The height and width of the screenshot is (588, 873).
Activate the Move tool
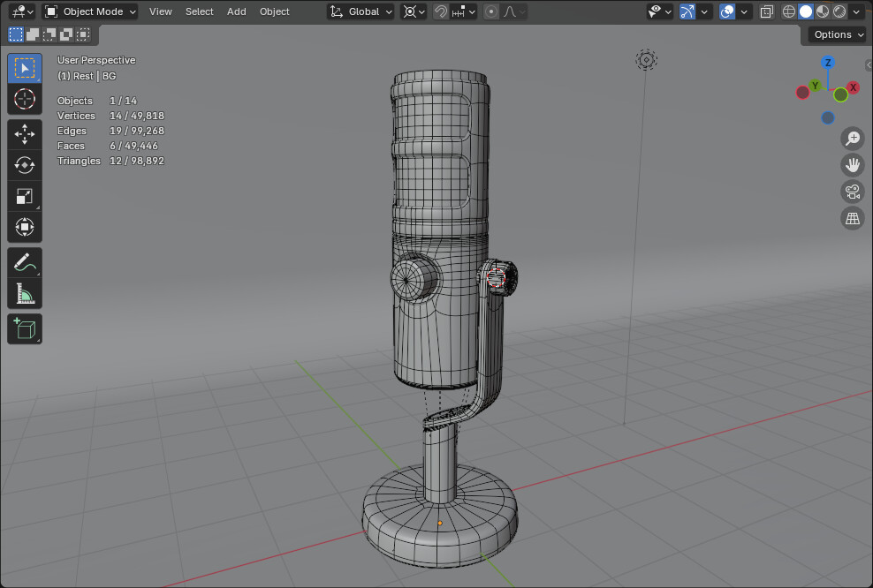(x=25, y=134)
